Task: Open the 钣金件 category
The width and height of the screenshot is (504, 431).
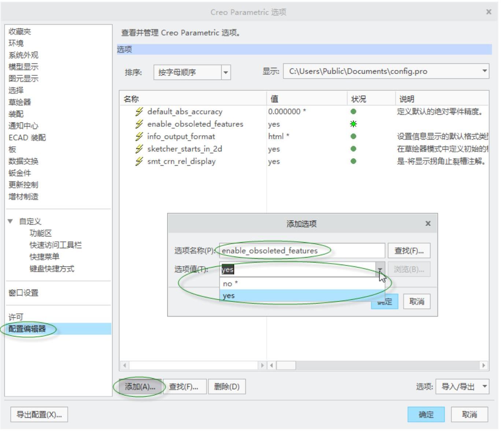Action: (20, 173)
